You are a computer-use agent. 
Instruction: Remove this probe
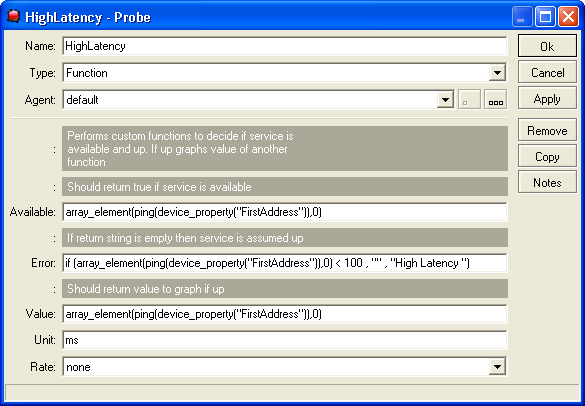point(547,130)
